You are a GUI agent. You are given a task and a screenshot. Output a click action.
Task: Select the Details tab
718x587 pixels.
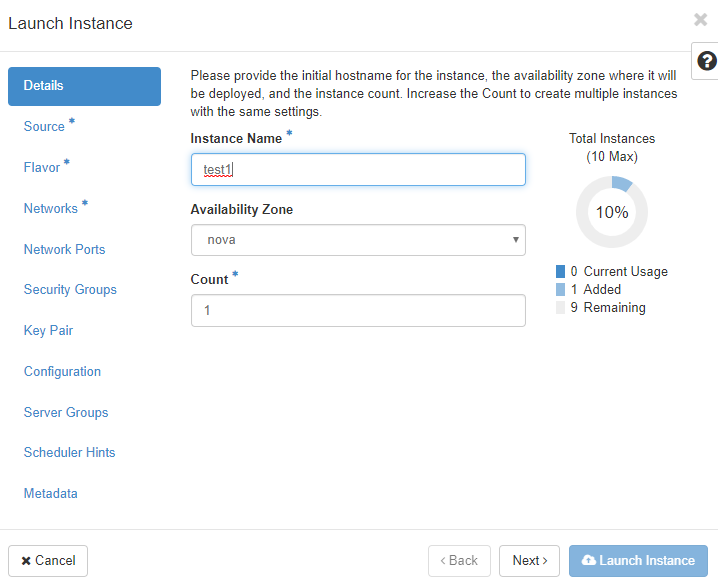click(84, 86)
